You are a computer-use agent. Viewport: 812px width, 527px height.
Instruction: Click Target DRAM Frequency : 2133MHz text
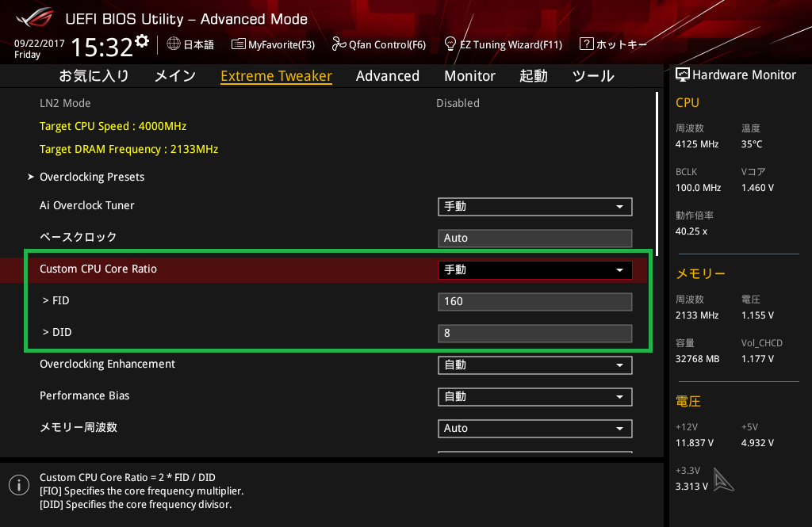pos(129,149)
